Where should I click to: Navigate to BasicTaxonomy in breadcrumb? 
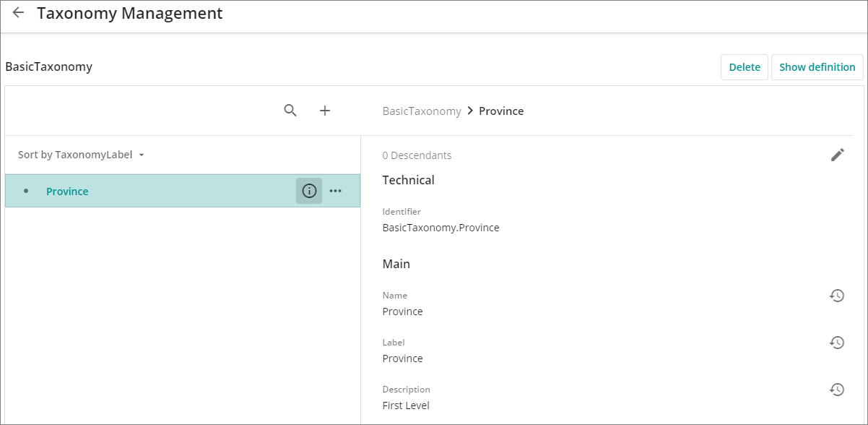tap(422, 111)
